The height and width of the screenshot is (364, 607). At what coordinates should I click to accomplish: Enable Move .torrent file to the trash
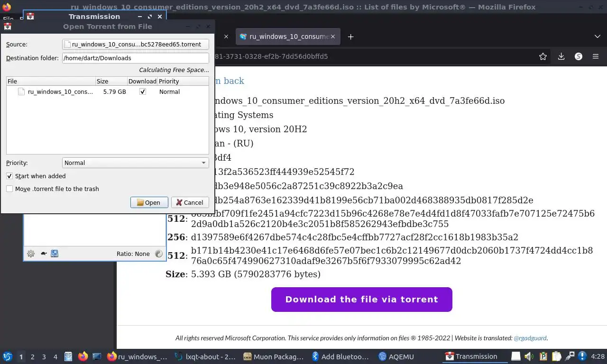(9, 189)
